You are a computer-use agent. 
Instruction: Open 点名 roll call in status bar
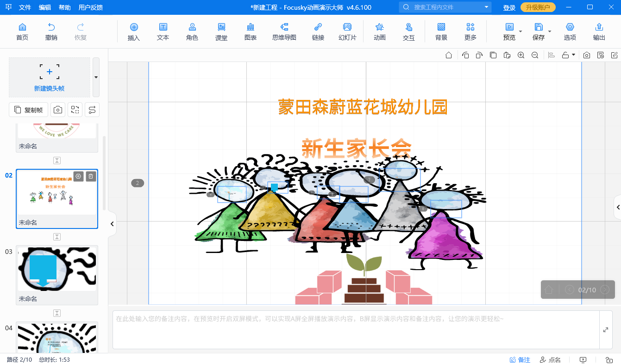tap(550, 359)
